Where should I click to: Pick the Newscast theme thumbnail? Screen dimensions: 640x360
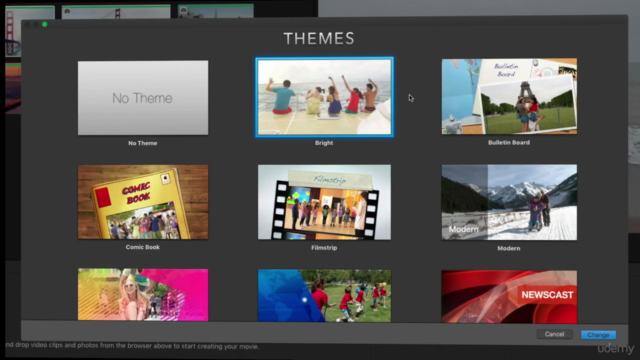(x=509, y=296)
